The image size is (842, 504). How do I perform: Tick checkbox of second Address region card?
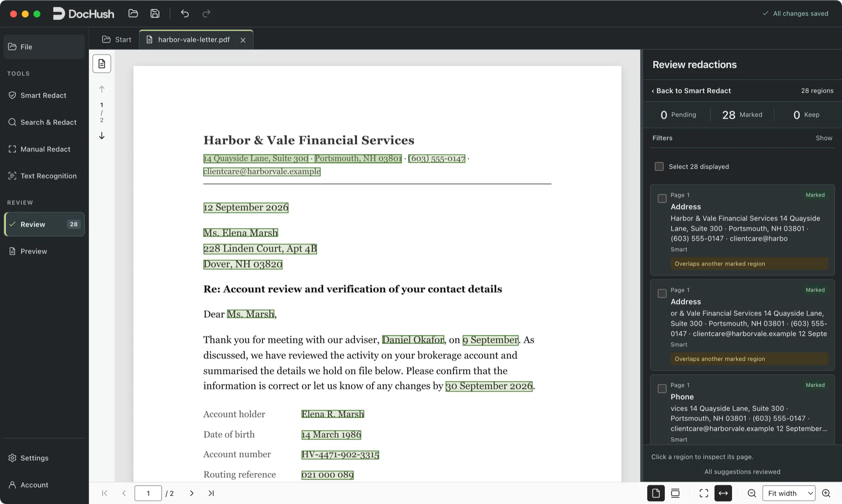pyautogui.click(x=662, y=293)
